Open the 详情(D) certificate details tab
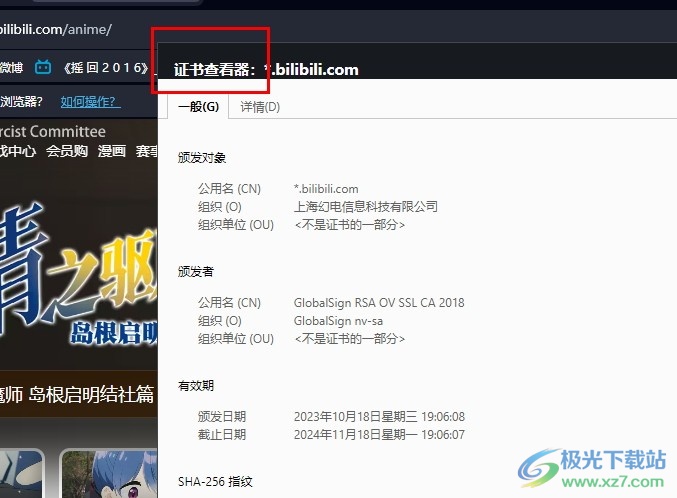 [260, 107]
